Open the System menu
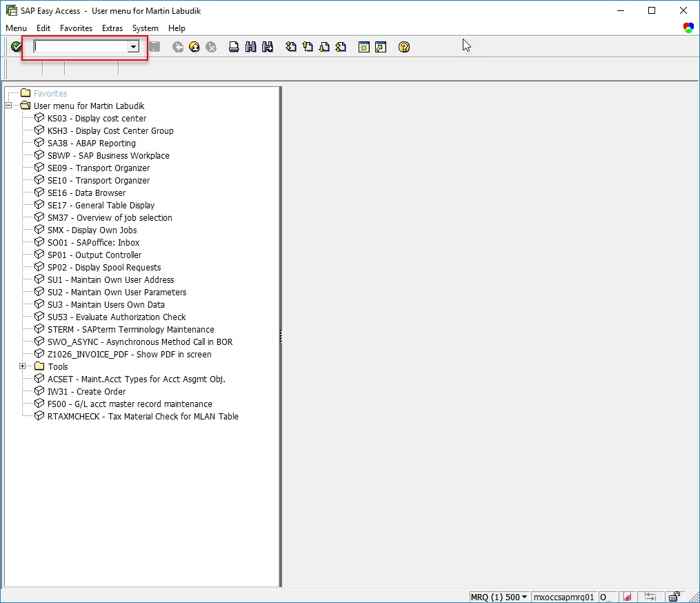 click(145, 28)
